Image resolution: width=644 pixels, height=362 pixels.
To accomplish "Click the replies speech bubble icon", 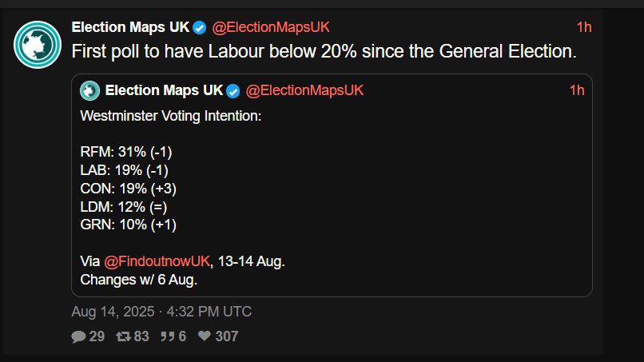I will point(78,337).
